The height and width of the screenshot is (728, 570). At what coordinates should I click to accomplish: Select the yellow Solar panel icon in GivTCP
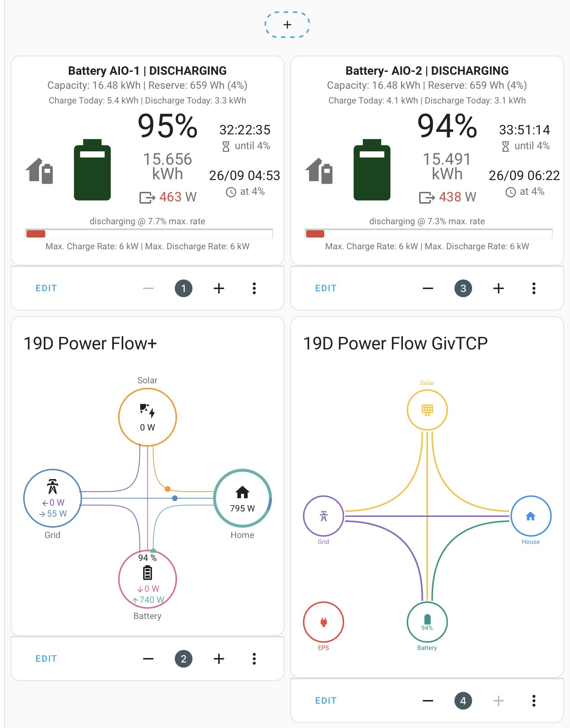[427, 410]
